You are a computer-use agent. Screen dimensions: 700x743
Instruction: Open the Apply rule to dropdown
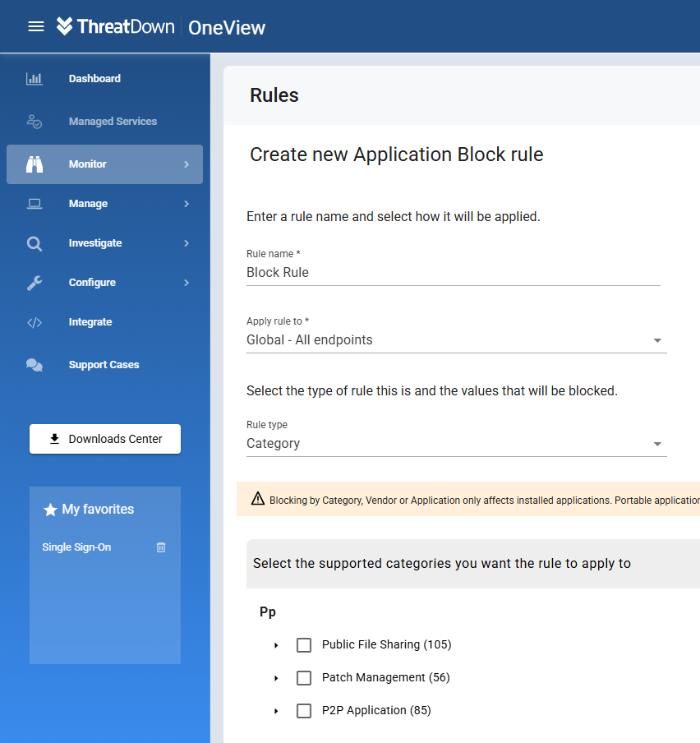point(457,339)
